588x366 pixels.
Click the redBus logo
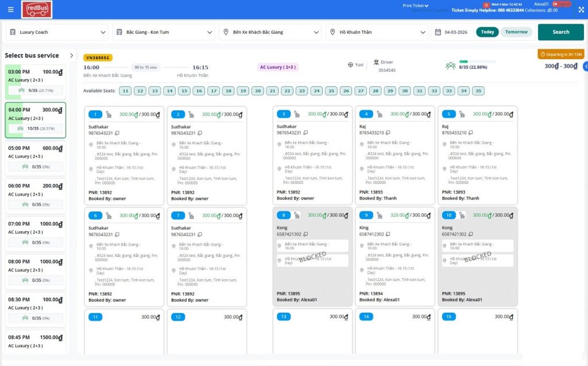(37, 9)
